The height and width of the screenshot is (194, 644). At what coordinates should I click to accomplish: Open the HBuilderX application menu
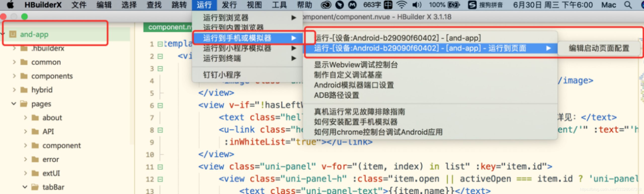(43, 5)
